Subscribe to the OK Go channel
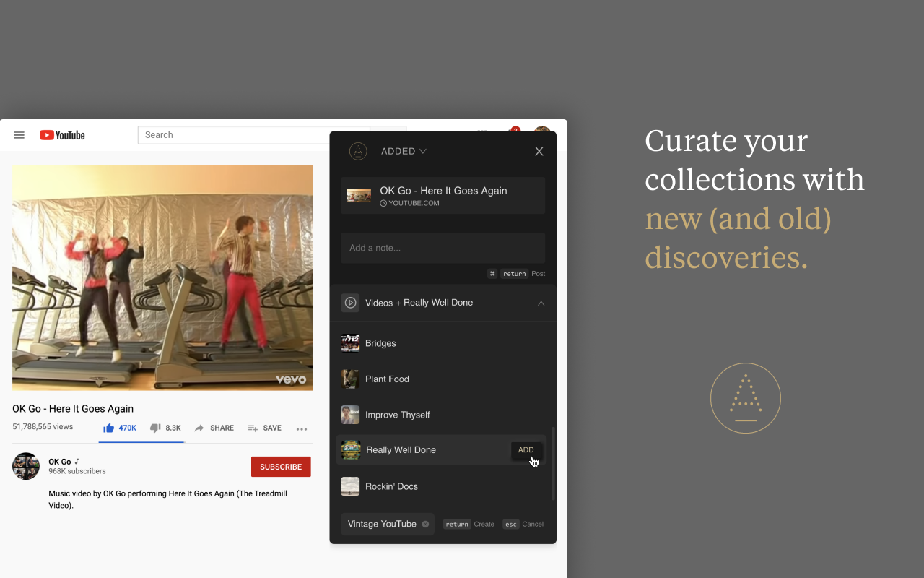 point(281,467)
